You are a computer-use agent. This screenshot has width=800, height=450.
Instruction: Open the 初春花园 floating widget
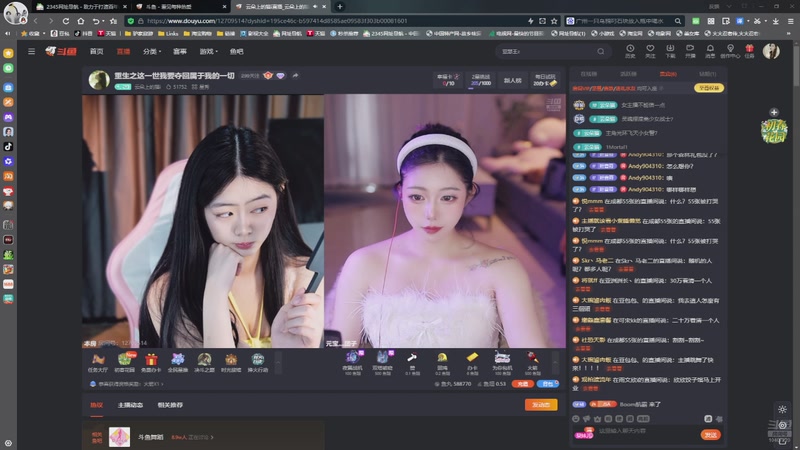[x=774, y=131]
